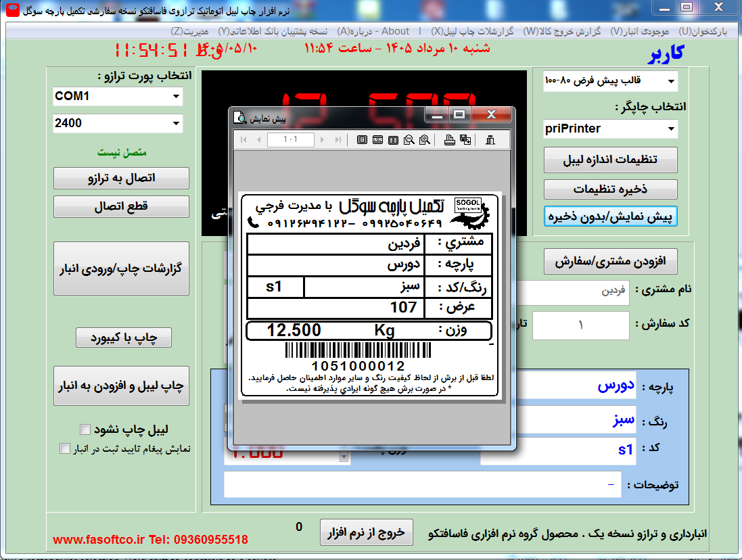
Task: Click چاپ لیبل و افزودن به انبار button
Action: click(121, 386)
